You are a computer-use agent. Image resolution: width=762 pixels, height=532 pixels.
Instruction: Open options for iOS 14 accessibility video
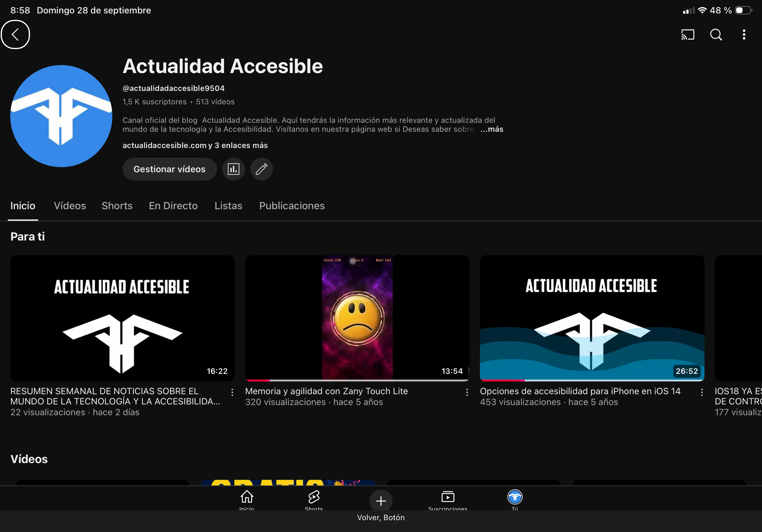[701, 392]
